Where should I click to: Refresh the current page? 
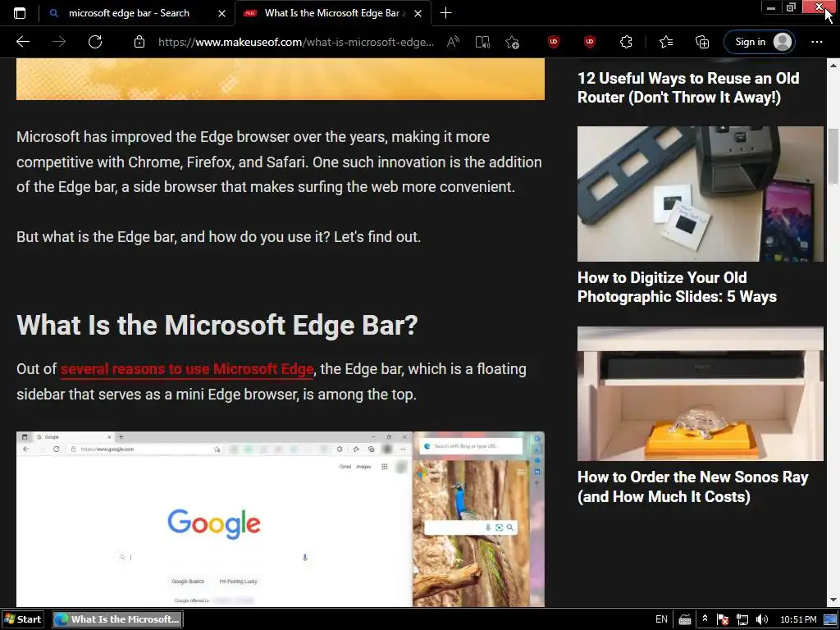tap(95, 42)
